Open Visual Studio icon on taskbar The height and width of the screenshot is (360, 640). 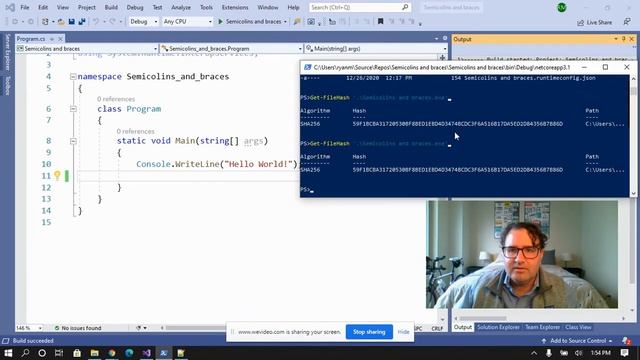[147, 353]
